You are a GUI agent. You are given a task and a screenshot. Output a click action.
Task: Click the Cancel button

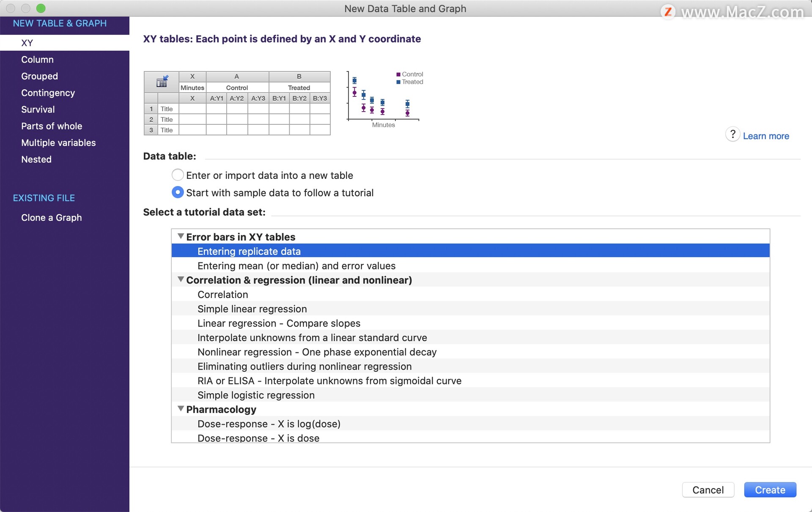[x=708, y=490]
